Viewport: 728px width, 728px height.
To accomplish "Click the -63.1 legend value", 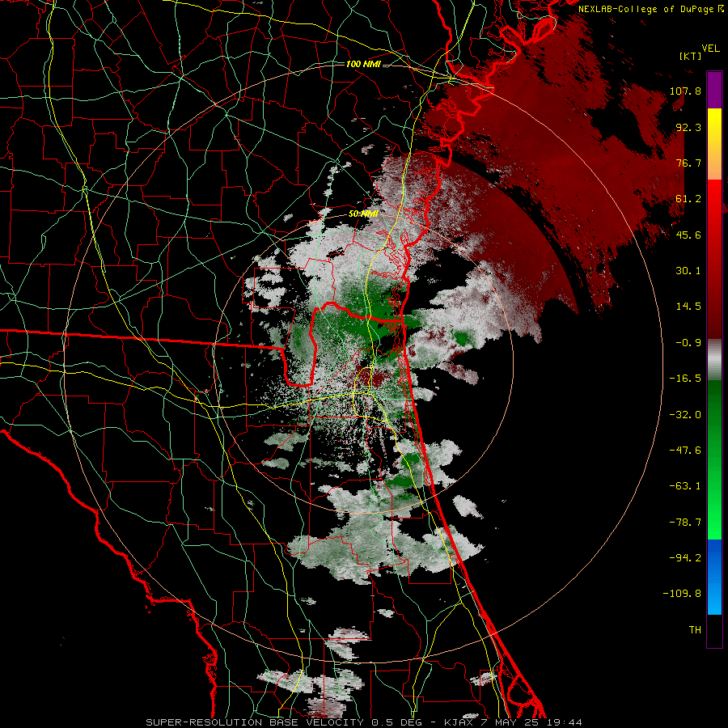I will (x=685, y=486).
